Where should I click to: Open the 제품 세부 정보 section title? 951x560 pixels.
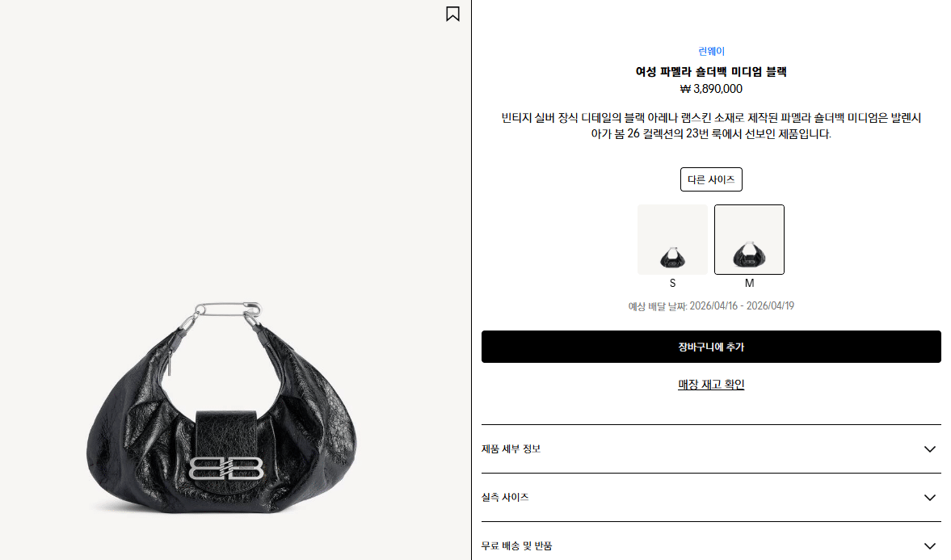(511, 449)
